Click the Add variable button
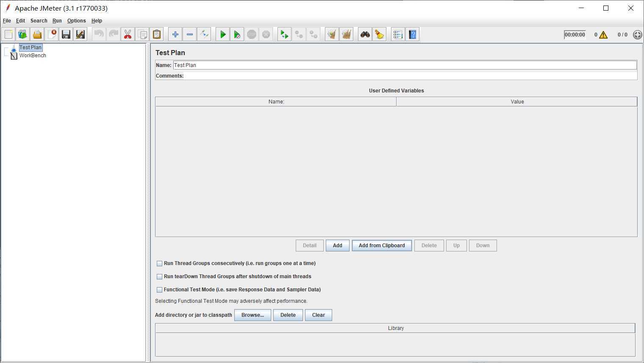Image resolution: width=644 pixels, height=363 pixels. (338, 246)
